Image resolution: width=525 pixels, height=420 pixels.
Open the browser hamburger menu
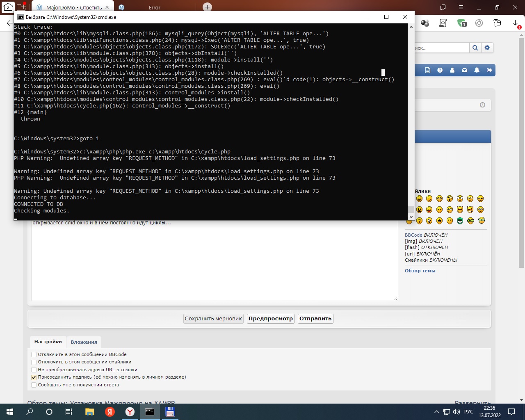(x=461, y=7)
